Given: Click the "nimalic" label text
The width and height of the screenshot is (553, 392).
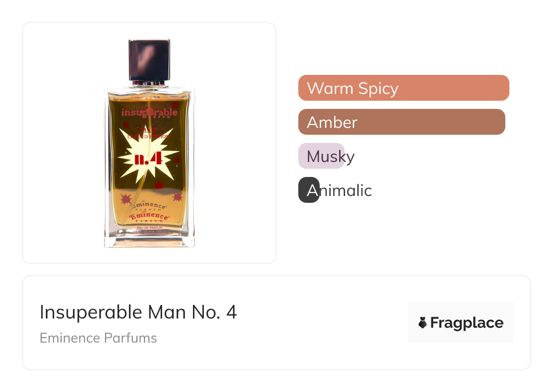Looking at the screenshot, I should click(346, 190).
